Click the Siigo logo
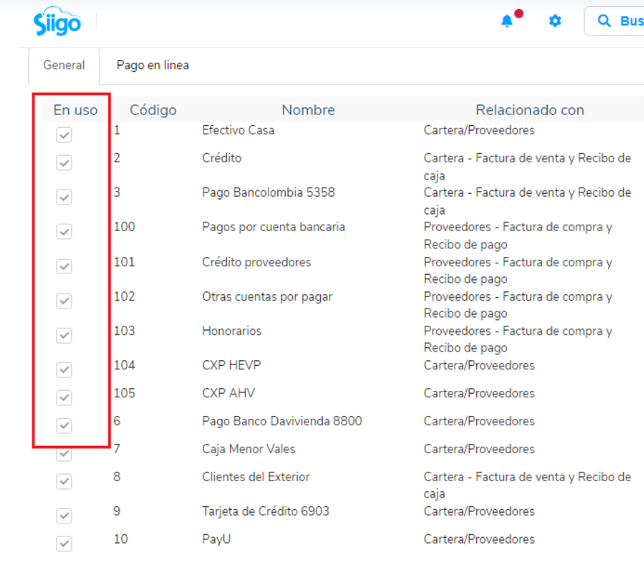 57,21
